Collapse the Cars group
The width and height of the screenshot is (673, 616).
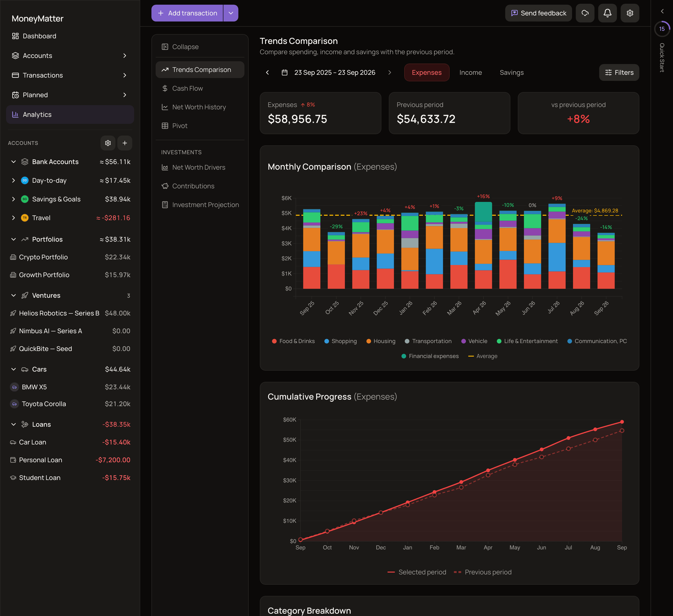click(13, 369)
